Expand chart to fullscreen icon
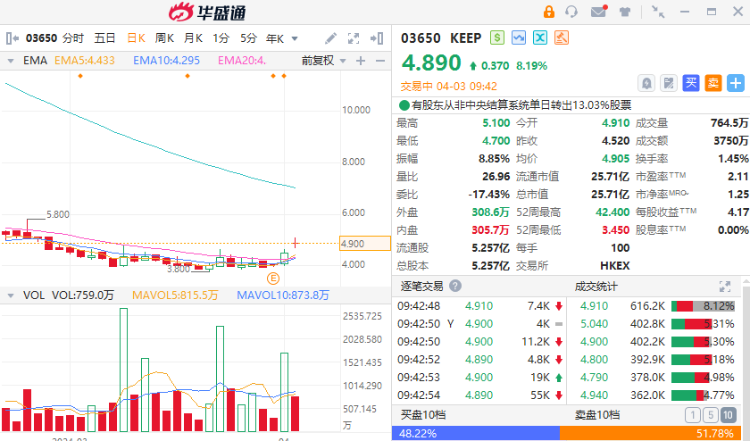This screenshot has height=441, width=750. click(353, 38)
